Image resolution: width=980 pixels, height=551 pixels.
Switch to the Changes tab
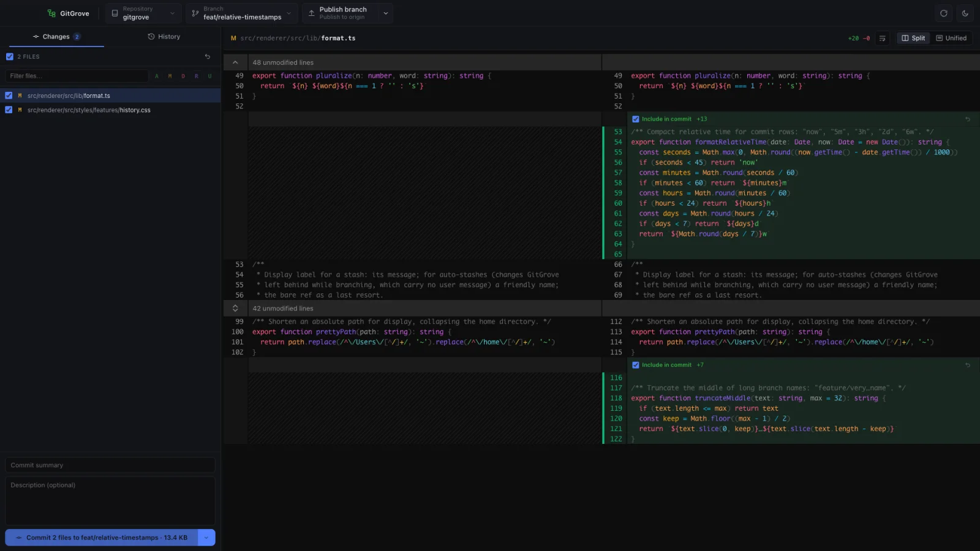point(56,37)
